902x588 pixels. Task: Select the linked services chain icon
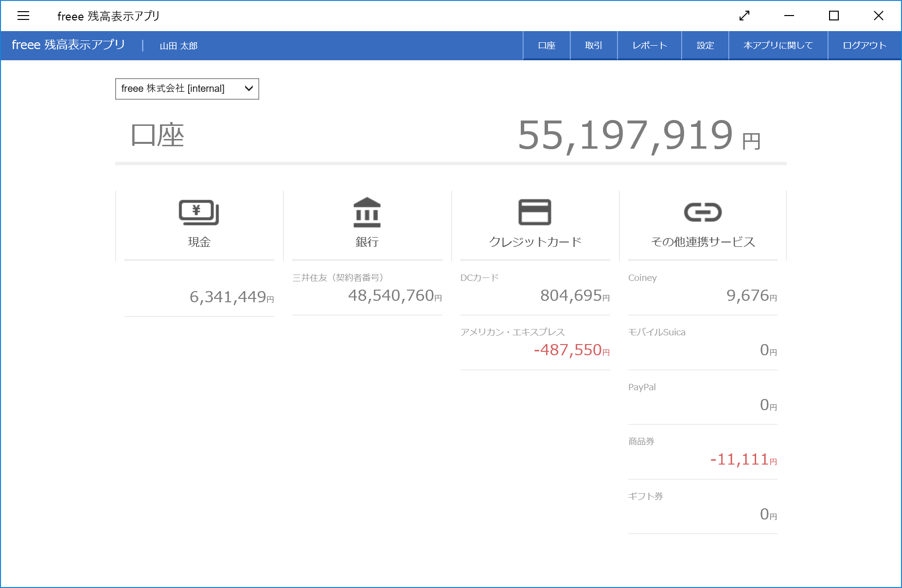pos(703,212)
